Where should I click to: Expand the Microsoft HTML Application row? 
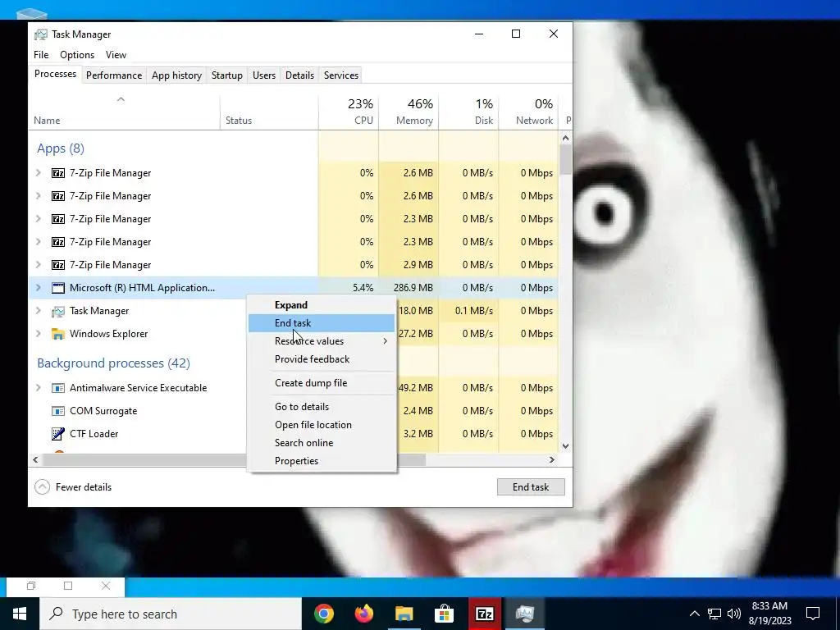pyautogui.click(x=38, y=288)
